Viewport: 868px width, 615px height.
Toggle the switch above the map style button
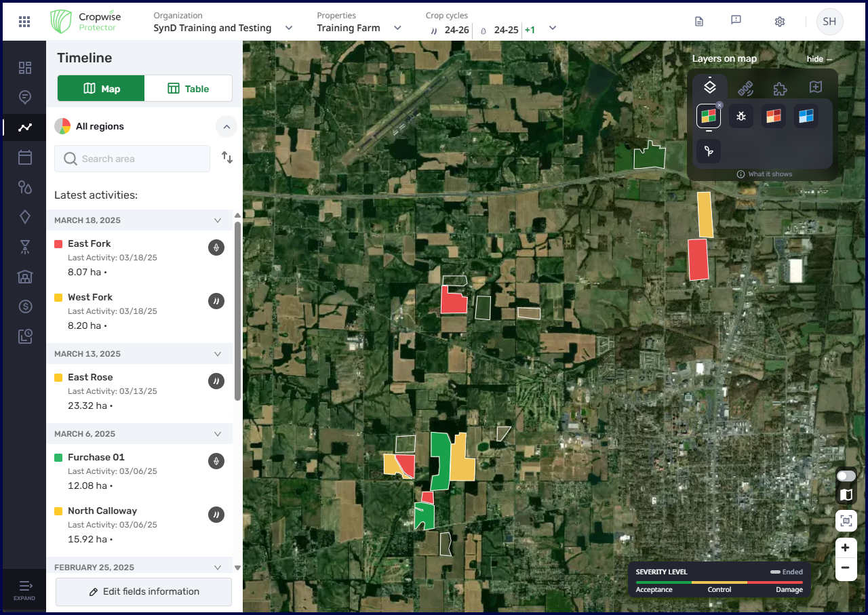(x=846, y=476)
